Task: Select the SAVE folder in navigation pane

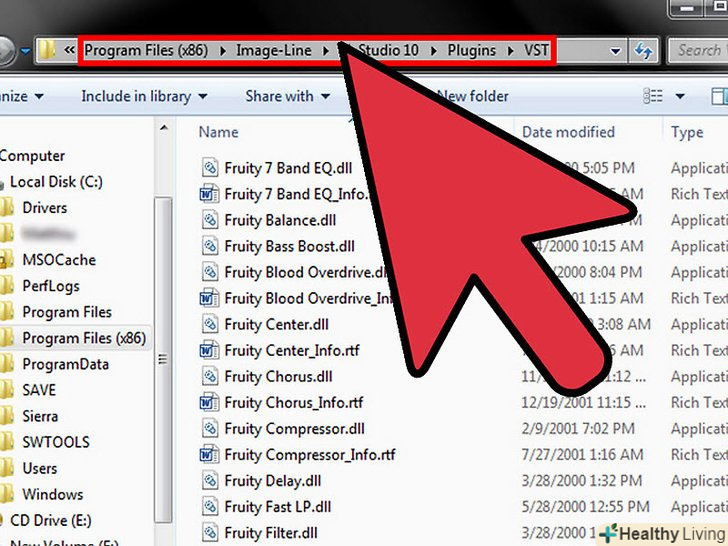Action: (39, 390)
